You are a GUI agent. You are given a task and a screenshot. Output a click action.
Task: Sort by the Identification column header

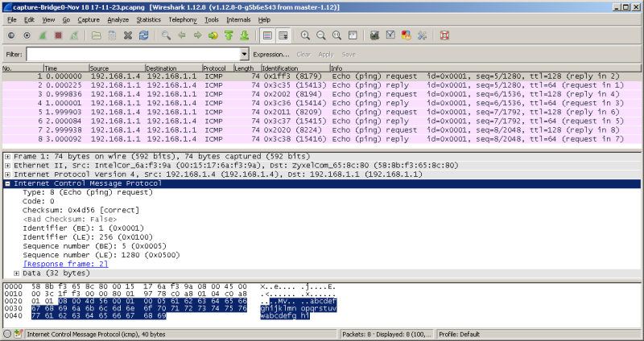click(x=295, y=68)
